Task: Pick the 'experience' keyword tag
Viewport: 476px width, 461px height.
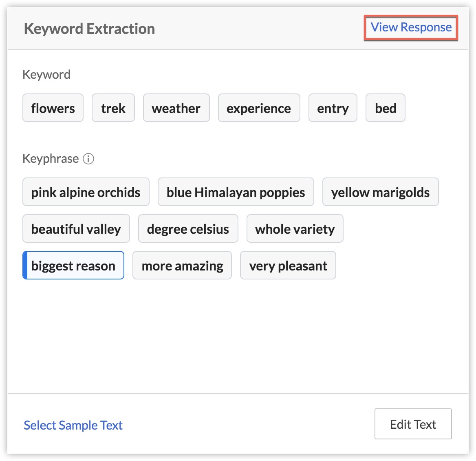Action: click(259, 108)
